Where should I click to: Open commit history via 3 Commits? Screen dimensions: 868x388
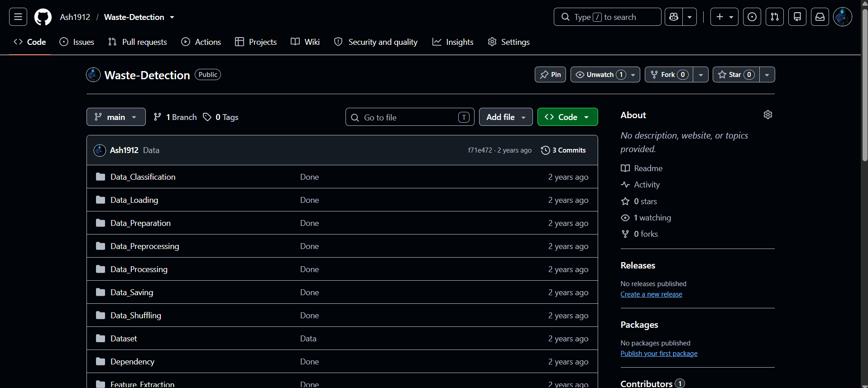point(563,150)
